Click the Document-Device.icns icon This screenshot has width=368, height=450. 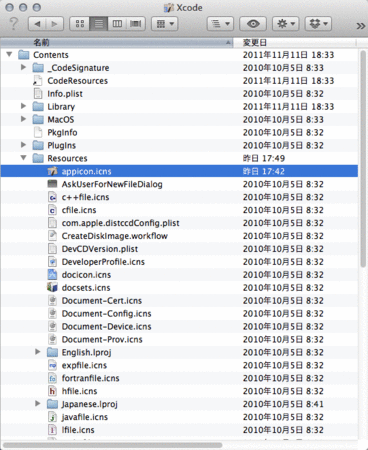pyautogui.click(x=52, y=326)
